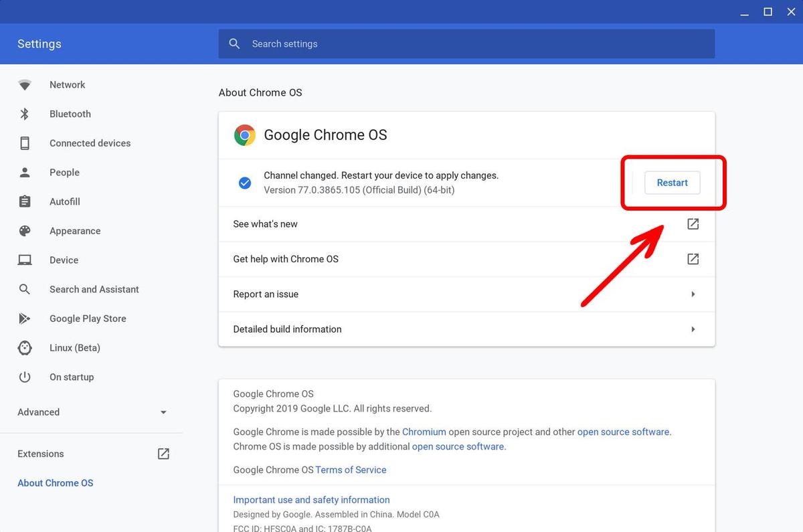The height and width of the screenshot is (532, 803).
Task: Open the Chromium project link
Action: point(424,432)
